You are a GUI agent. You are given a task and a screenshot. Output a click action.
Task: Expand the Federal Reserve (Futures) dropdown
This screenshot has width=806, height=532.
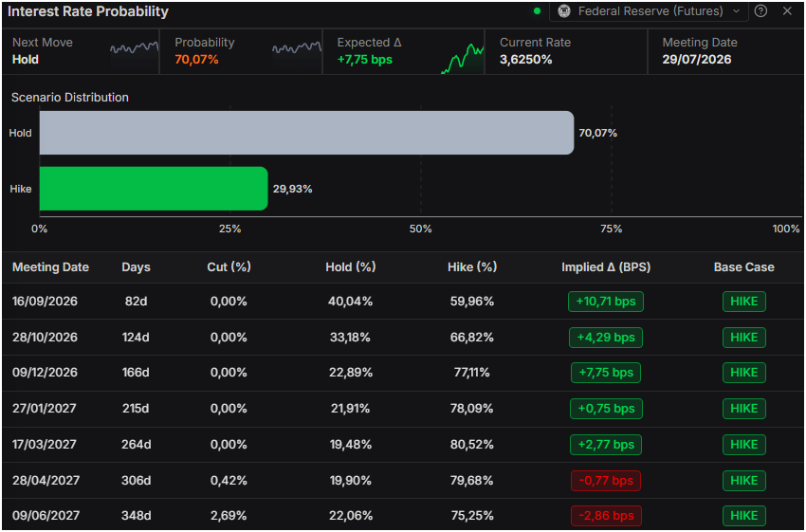coord(649,11)
